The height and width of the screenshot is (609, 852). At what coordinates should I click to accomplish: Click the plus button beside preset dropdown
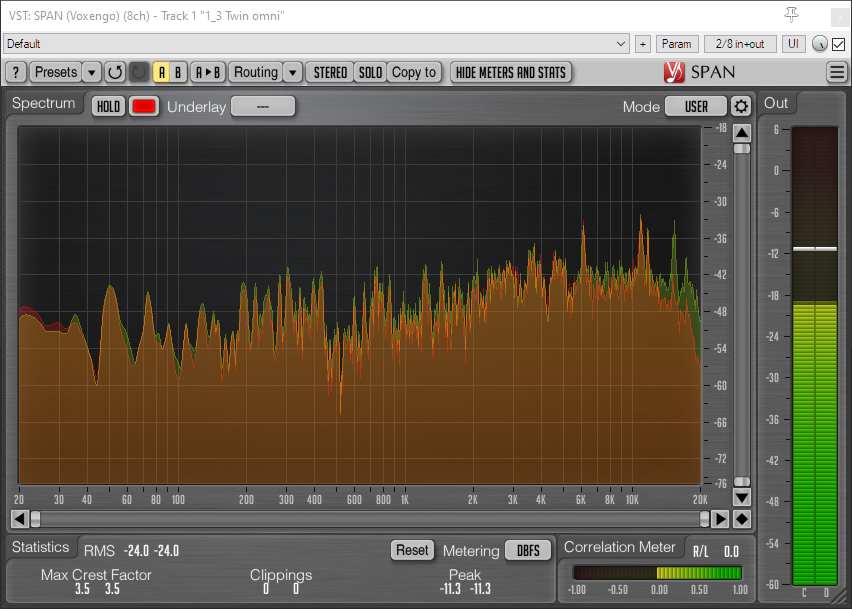[x=642, y=44]
